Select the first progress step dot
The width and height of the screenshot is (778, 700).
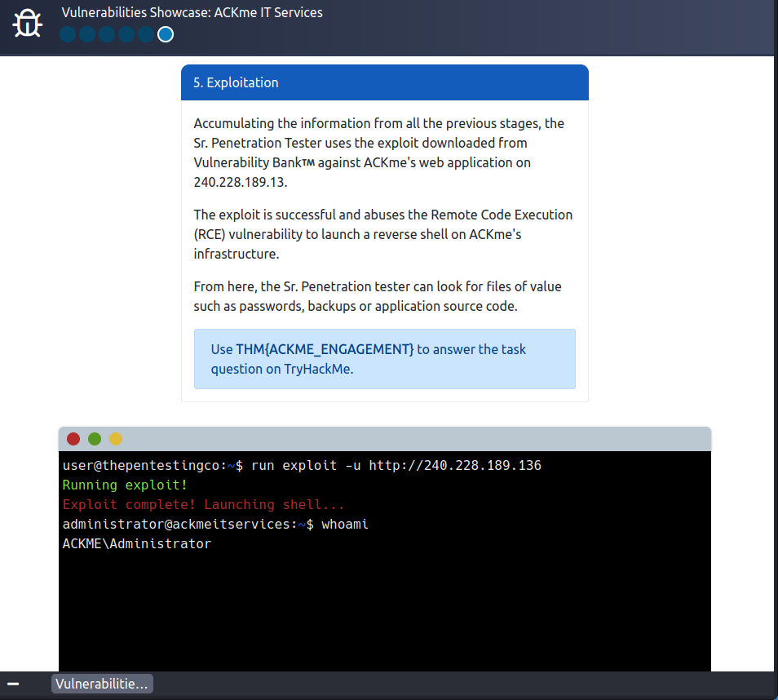point(68,34)
